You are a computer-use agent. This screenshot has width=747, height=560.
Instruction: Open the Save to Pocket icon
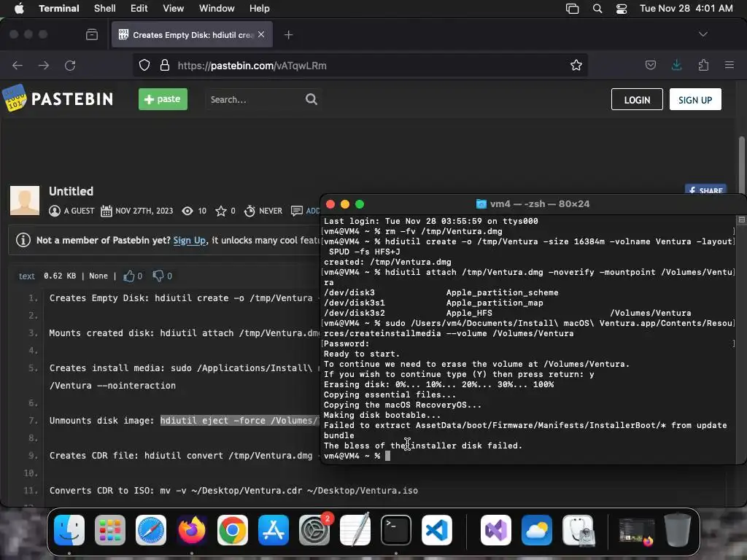tap(650, 65)
